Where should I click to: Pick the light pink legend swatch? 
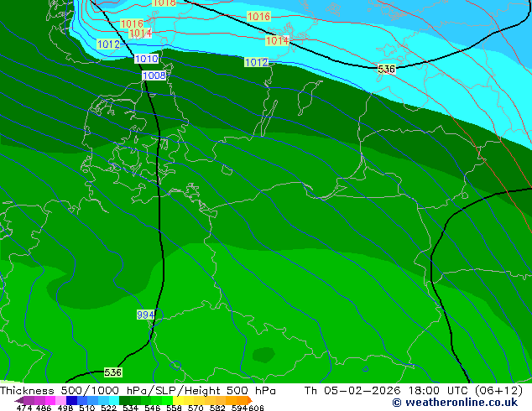60,400
